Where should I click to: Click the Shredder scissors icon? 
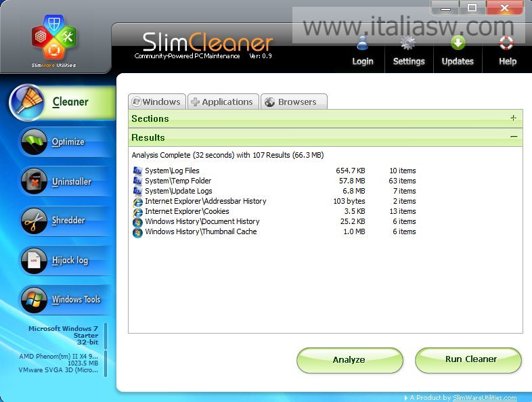pos(34,221)
